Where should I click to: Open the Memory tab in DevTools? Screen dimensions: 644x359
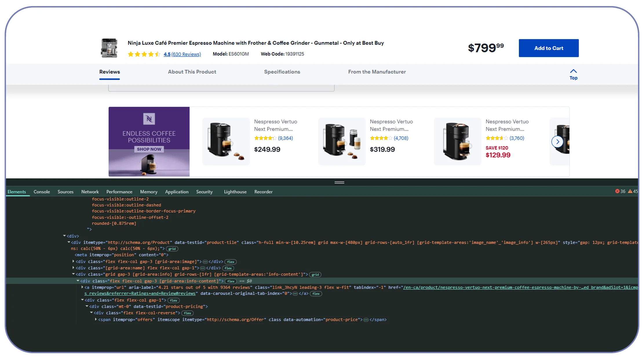click(x=149, y=192)
